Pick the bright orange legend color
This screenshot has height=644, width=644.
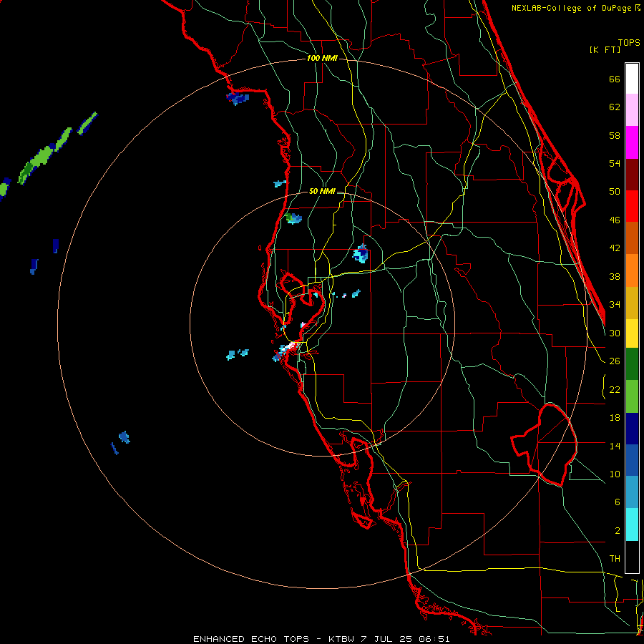(632, 270)
